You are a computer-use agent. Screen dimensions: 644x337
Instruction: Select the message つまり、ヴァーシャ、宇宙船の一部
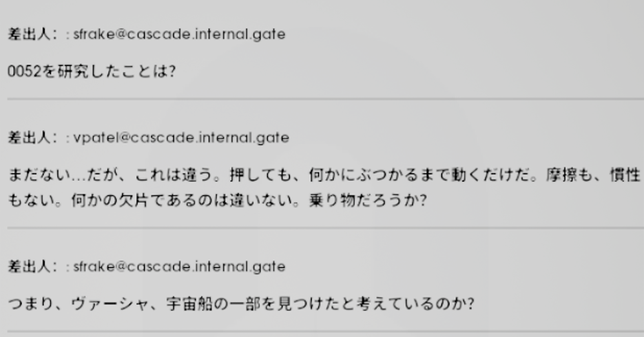[x=241, y=304]
